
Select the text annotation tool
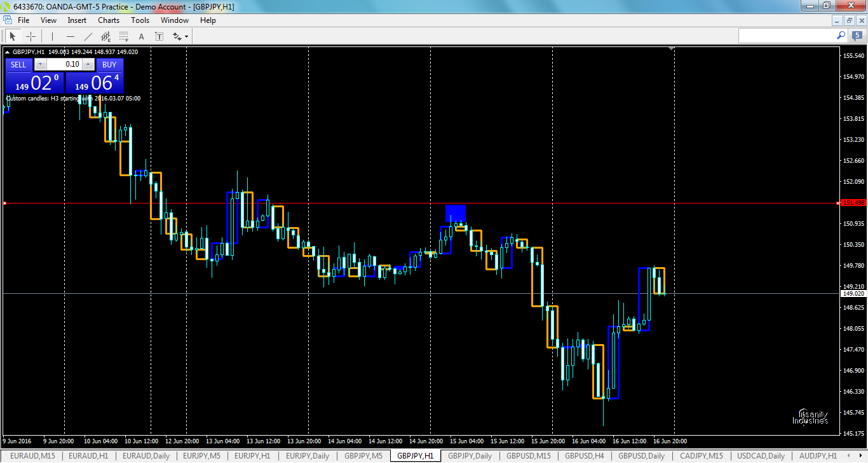[x=141, y=36]
